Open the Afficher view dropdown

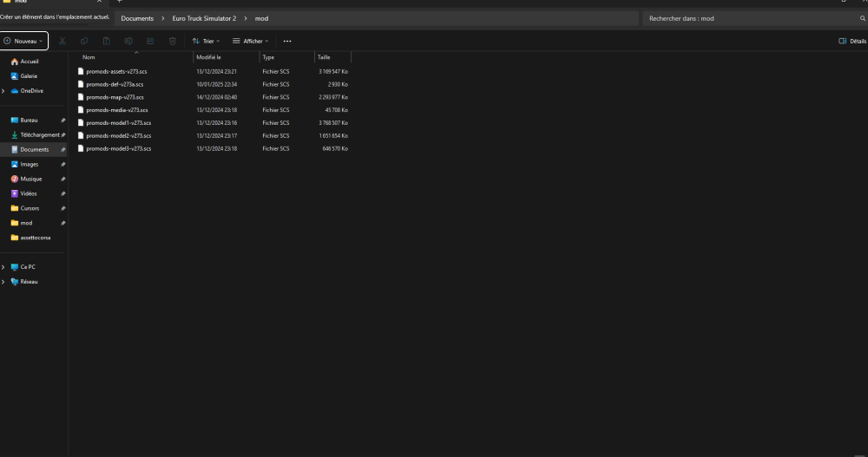pyautogui.click(x=251, y=41)
